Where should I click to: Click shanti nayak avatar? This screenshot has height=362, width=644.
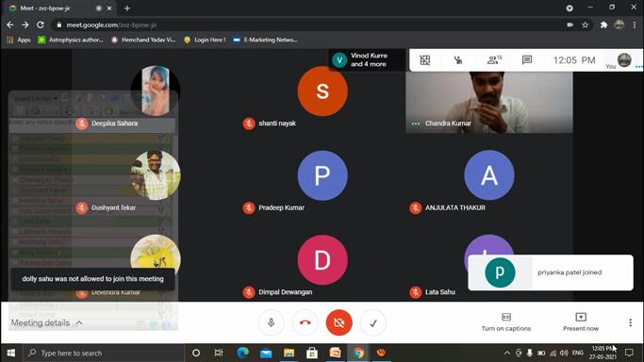click(x=322, y=91)
